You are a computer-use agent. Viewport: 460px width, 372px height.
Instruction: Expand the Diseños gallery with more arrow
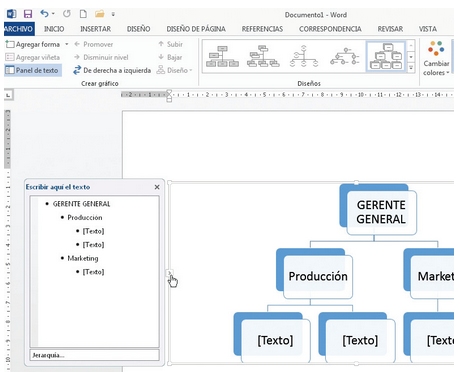[x=411, y=68]
